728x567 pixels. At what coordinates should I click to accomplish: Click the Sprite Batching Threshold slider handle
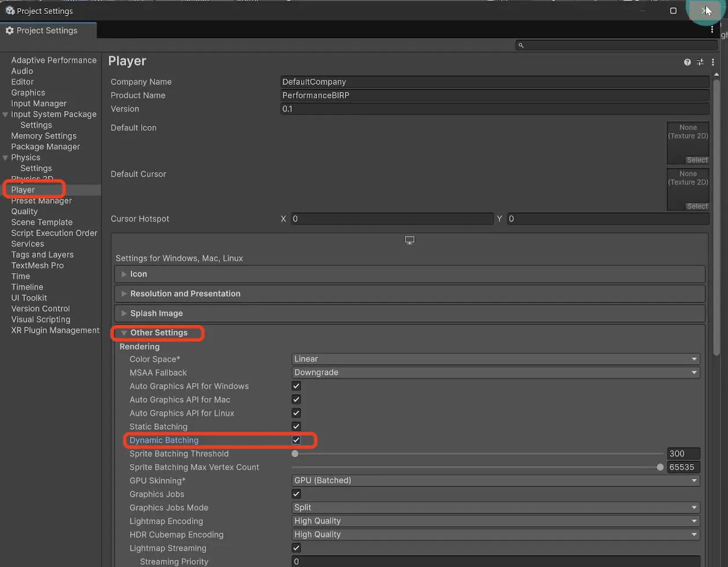point(295,454)
